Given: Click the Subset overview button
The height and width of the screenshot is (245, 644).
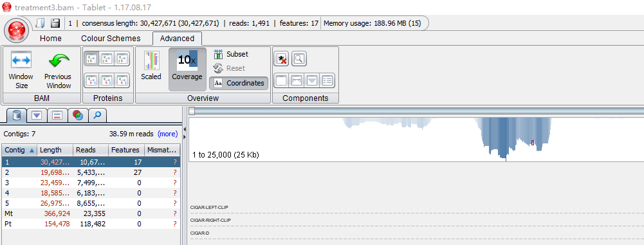Looking at the screenshot, I should (x=231, y=54).
